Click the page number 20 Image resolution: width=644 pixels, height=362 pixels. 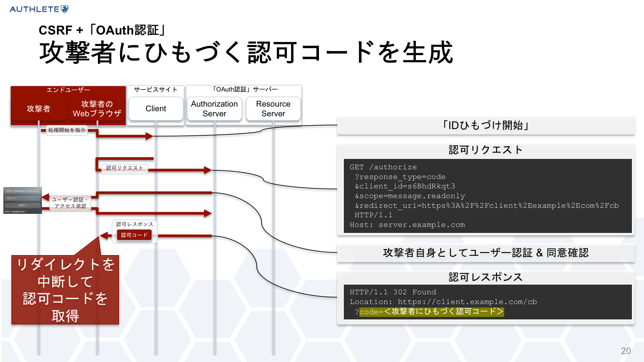[626, 351]
